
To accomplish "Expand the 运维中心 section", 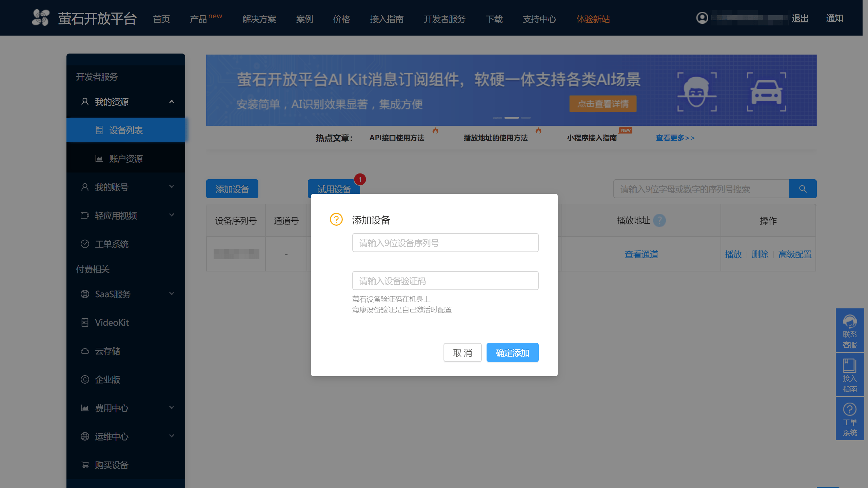I will (x=172, y=436).
